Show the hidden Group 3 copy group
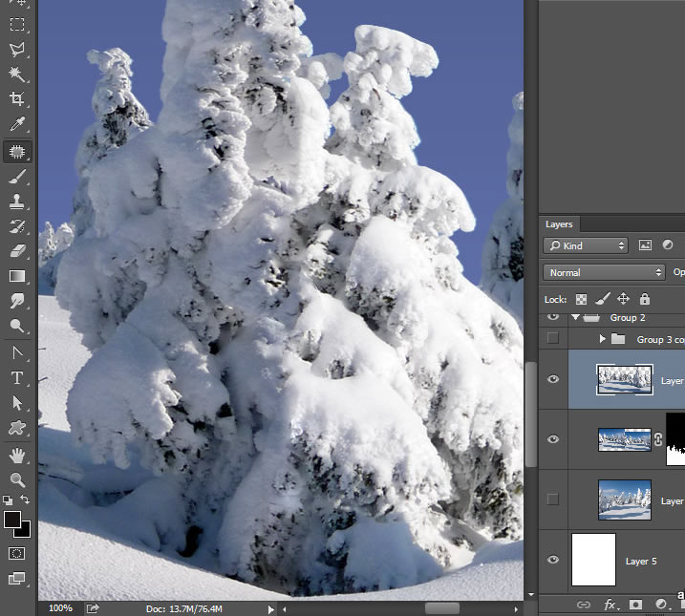685x616 pixels. pos(552,338)
